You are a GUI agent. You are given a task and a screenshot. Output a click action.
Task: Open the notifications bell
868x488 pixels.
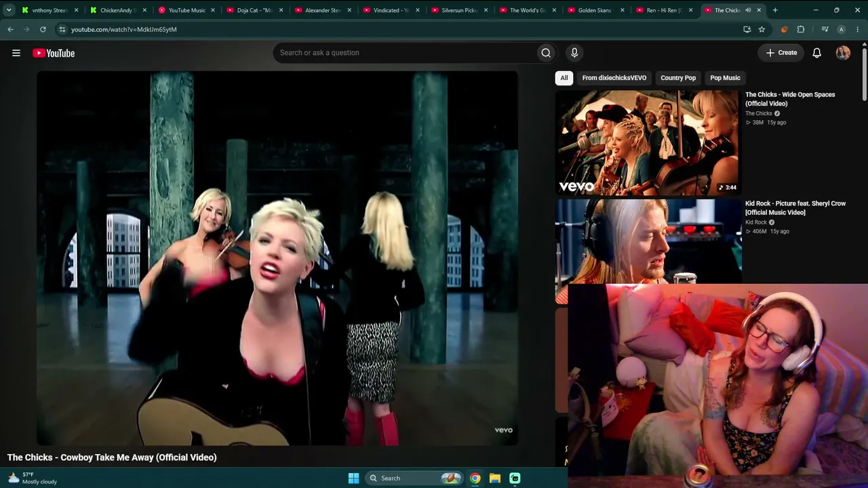pyautogui.click(x=817, y=53)
